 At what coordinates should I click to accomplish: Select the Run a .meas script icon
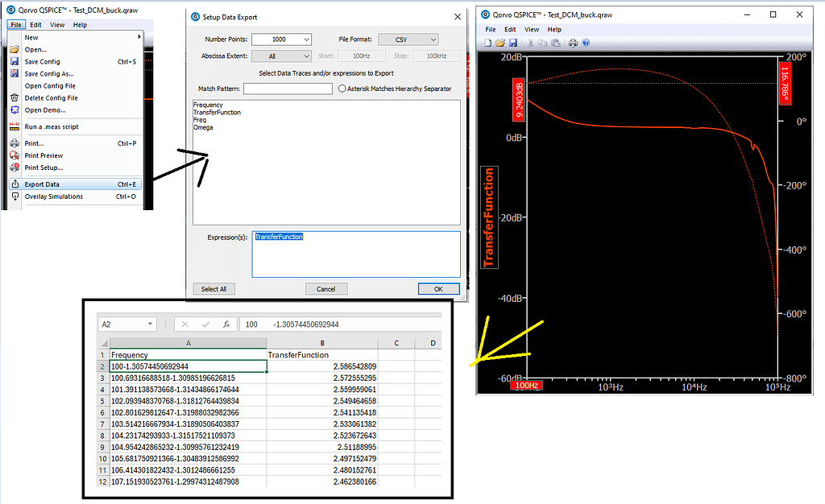[x=15, y=126]
